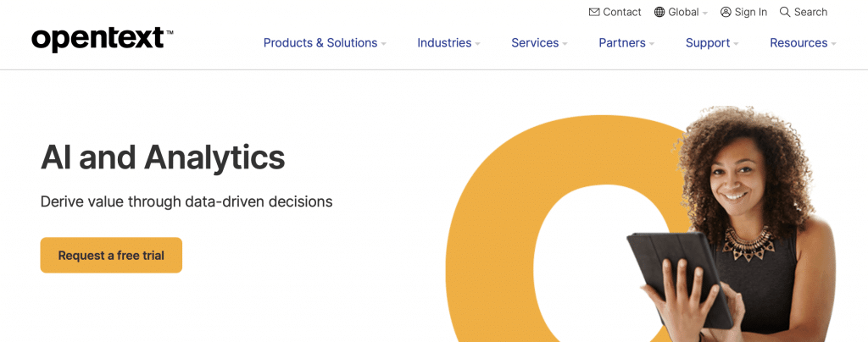868x342 pixels.
Task: Click the Request a free trial button
Action: [111, 256]
